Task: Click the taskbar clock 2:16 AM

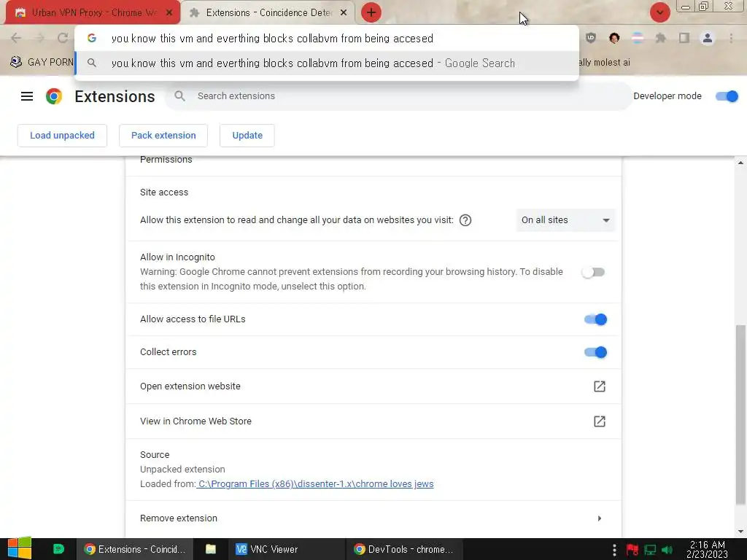Action: click(707, 550)
